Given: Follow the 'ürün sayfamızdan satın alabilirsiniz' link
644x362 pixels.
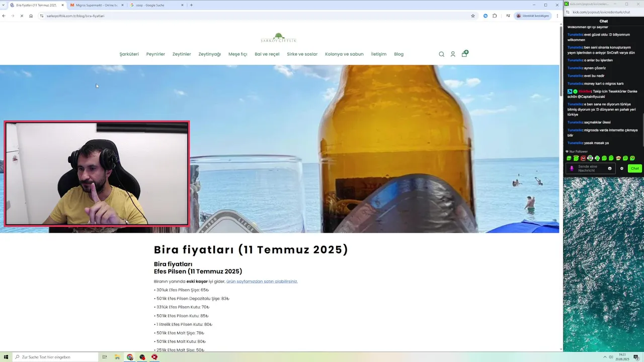Looking at the screenshot, I should [262, 282].
